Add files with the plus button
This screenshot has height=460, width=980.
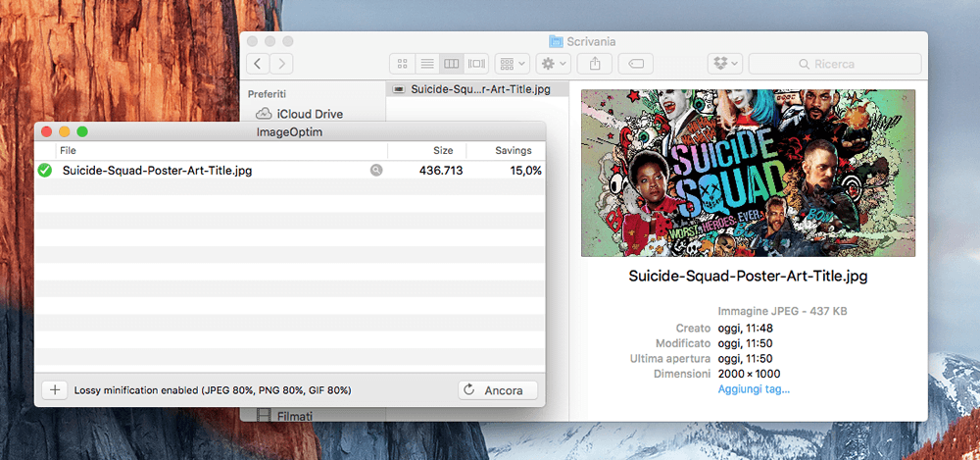tap(54, 390)
